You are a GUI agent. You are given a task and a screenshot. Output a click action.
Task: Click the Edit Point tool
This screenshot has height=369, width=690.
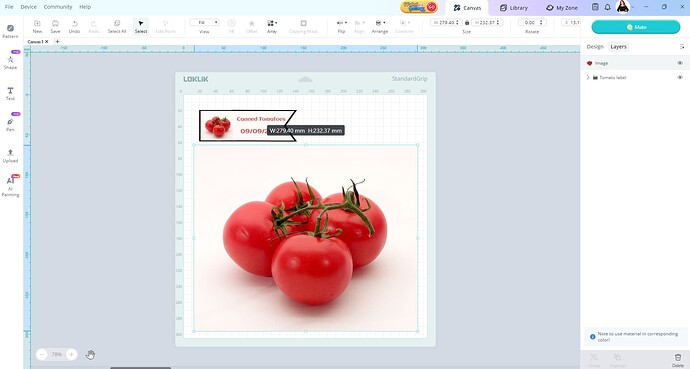(165, 26)
